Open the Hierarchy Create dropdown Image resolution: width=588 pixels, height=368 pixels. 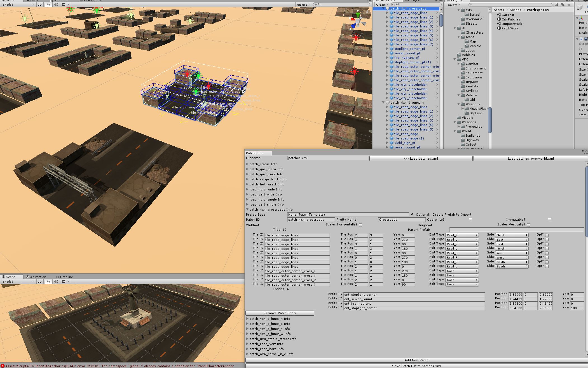pyautogui.click(x=382, y=5)
